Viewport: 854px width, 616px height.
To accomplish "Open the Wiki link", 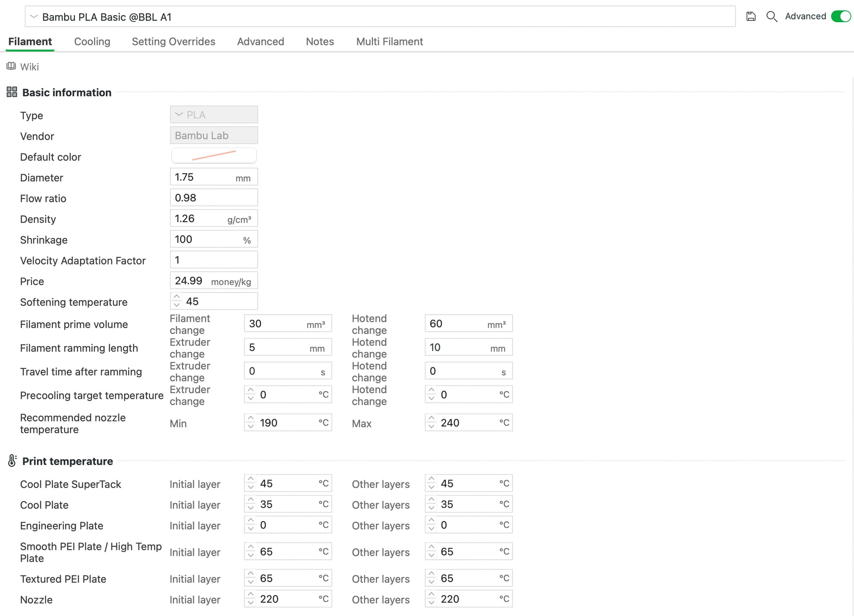I will (x=29, y=67).
